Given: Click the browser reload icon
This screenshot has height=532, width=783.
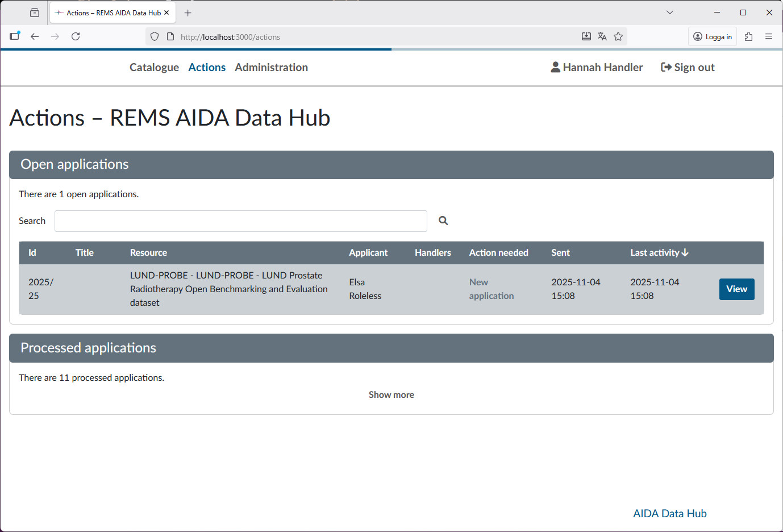Looking at the screenshot, I should click(x=76, y=36).
